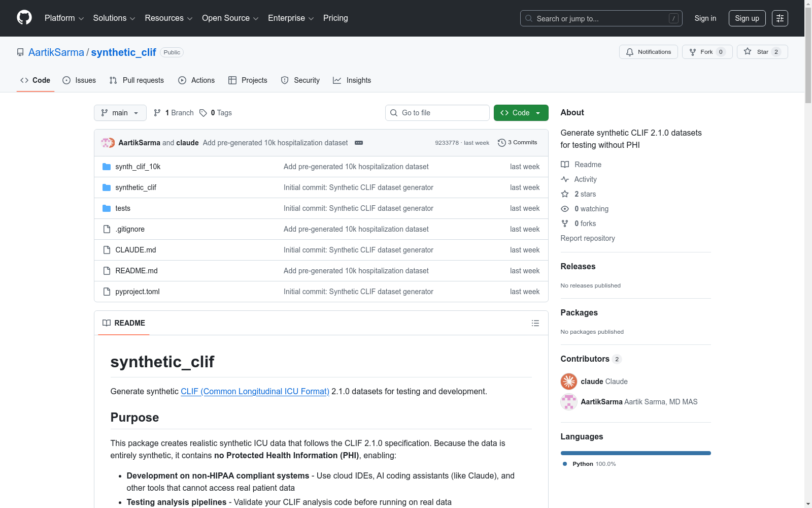812x508 pixels.
Task: Click the Readme book icon in About
Action: pyautogui.click(x=565, y=165)
